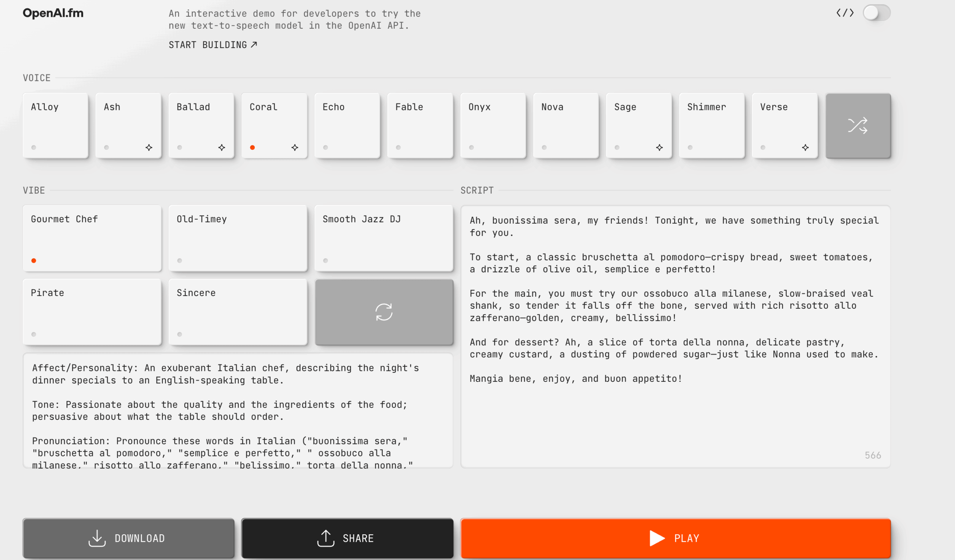Select the Sincere vibe card

[238, 312]
